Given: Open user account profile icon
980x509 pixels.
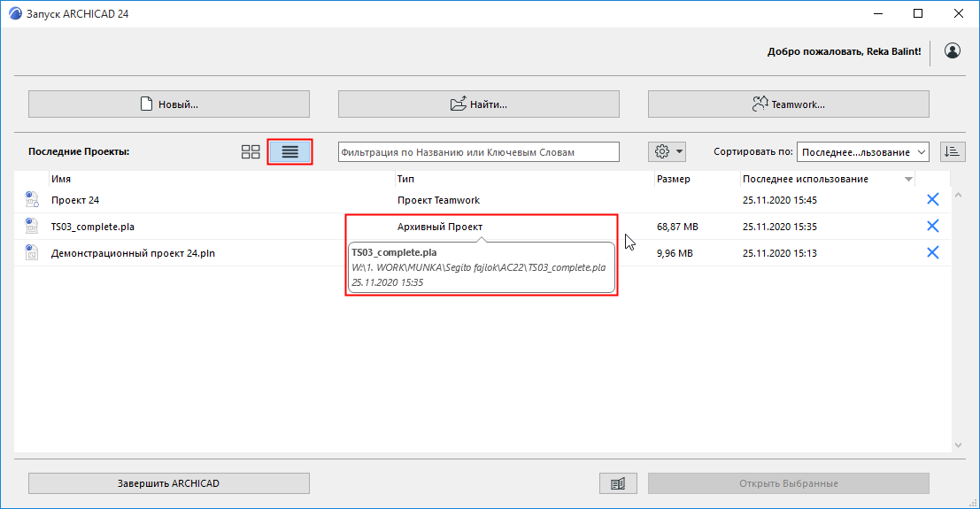Looking at the screenshot, I should 953,50.
